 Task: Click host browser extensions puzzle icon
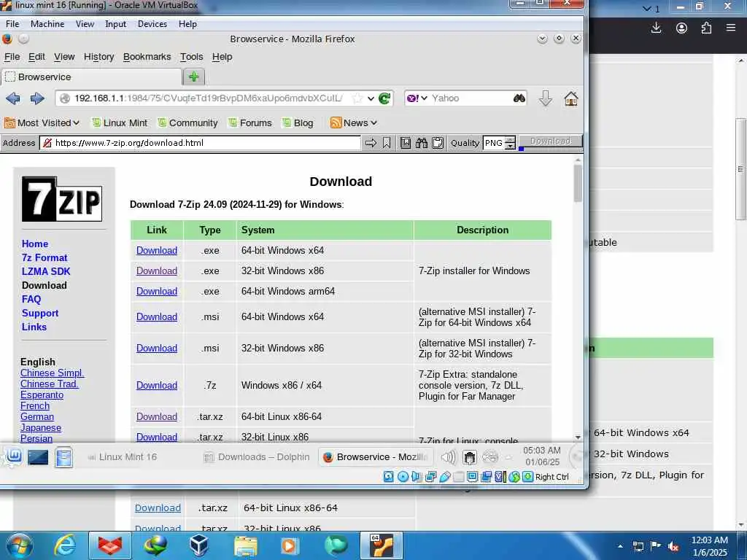click(x=706, y=28)
